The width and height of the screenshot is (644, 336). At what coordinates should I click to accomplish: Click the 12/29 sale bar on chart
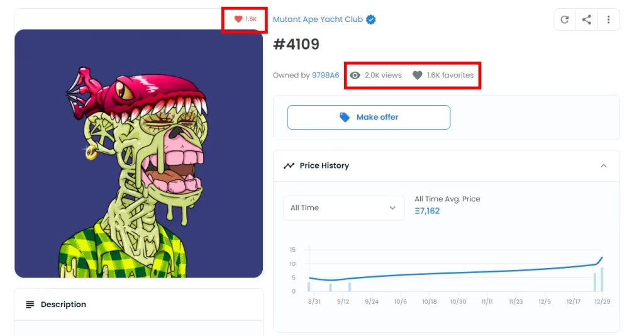point(602,279)
